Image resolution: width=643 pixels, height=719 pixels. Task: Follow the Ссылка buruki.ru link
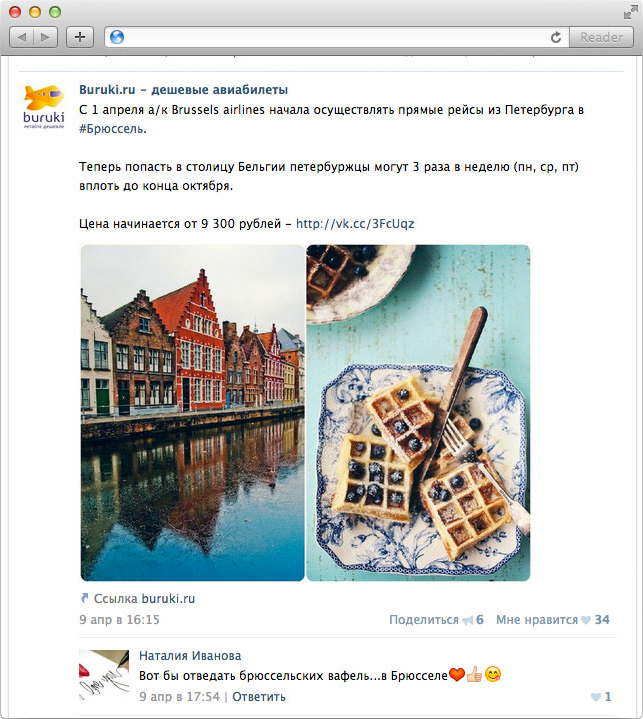(143, 599)
